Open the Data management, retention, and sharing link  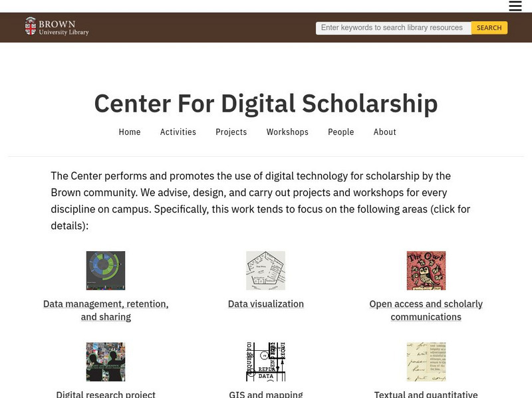(105, 310)
